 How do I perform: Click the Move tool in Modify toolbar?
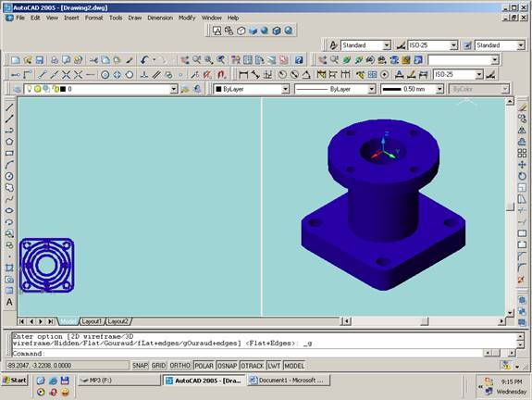[522, 165]
